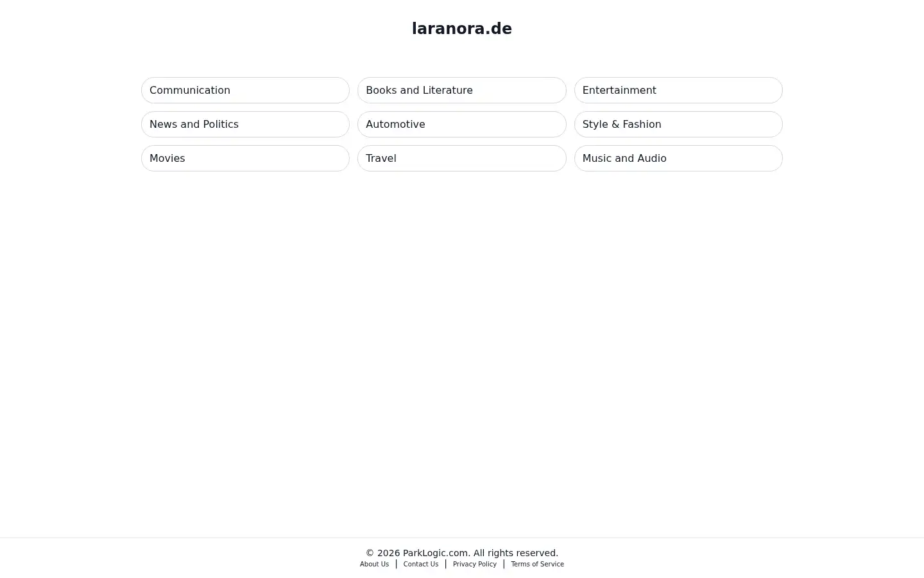Screen dimensions: 924x578
Task: Follow the About Us footer link
Action: pos(374,564)
